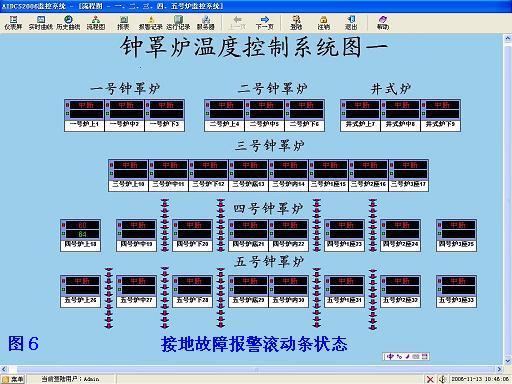The height and width of the screenshot is (384, 512).
Task: Click the red X icon in status bar
Action: pos(430,379)
